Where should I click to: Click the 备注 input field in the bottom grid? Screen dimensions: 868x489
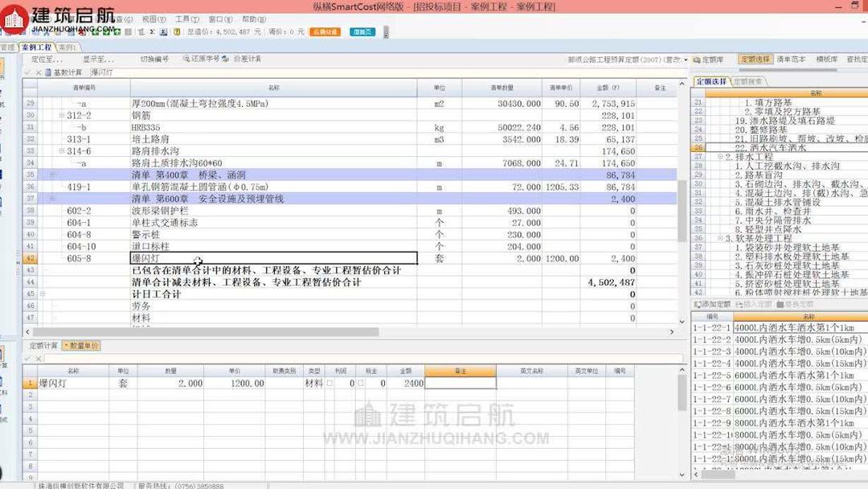point(460,384)
